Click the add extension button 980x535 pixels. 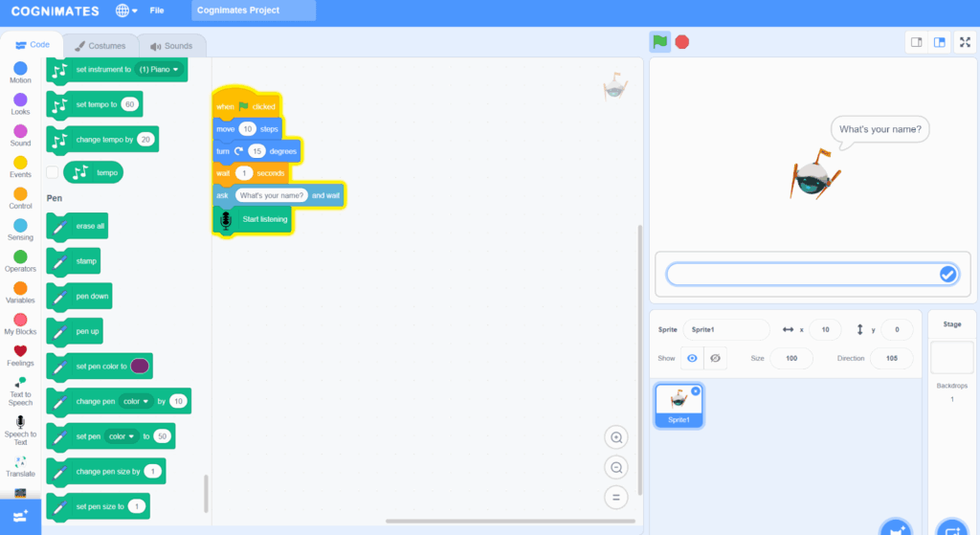(20, 515)
